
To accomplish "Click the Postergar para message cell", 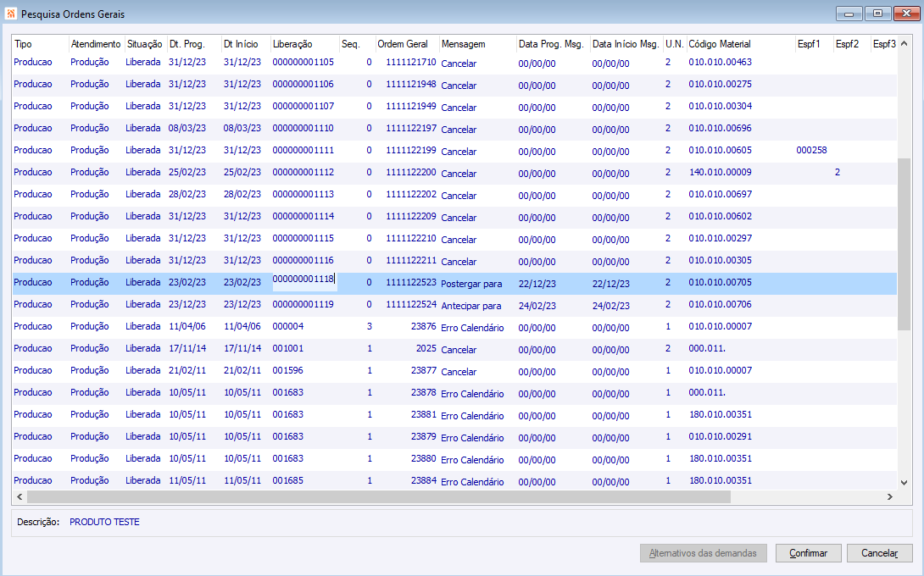I will [x=471, y=284].
